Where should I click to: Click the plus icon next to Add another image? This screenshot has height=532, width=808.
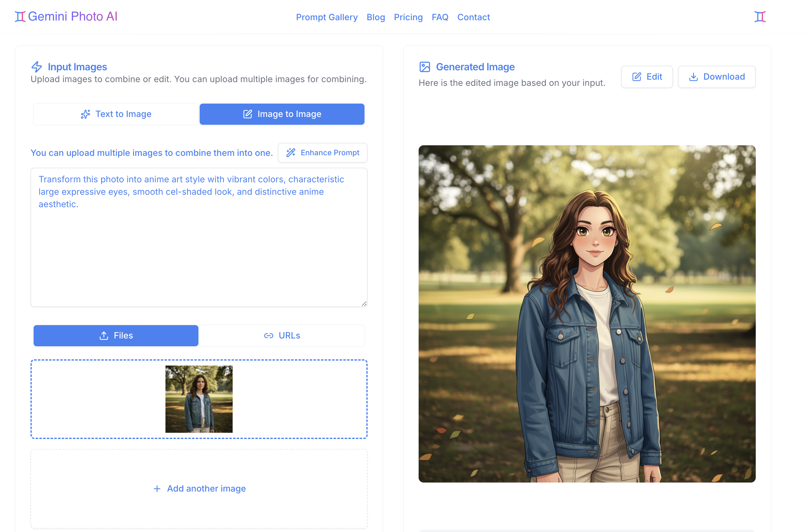[x=157, y=488]
